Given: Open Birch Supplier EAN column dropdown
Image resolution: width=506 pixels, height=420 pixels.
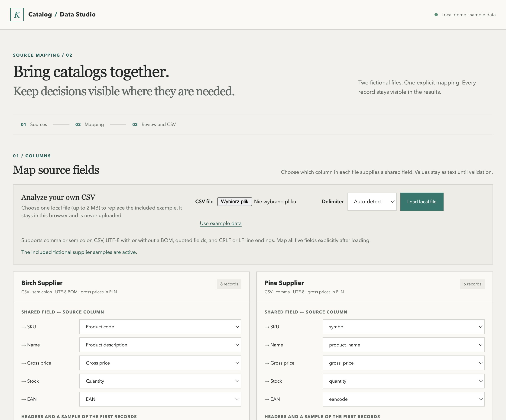Looking at the screenshot, I should [160, 399].
